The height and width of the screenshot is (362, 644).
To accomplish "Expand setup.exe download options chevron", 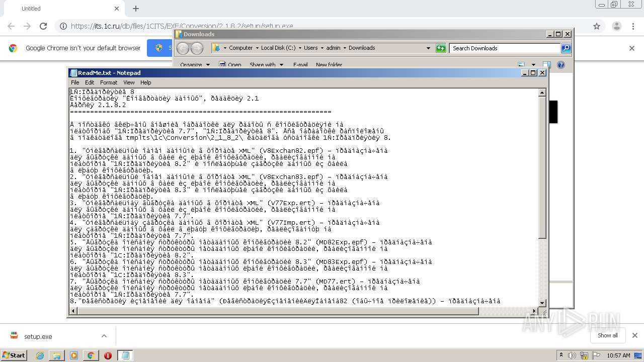I will tap(104, 336).
